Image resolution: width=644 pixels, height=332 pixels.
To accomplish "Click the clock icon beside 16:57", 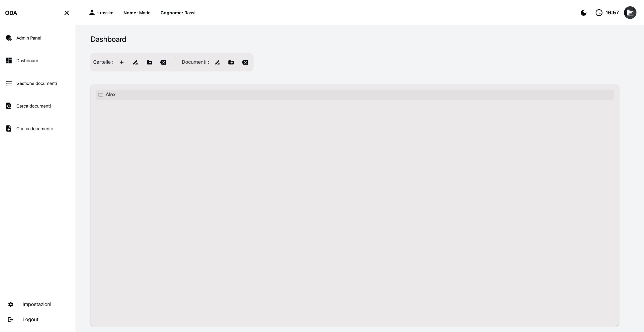I will click(599, 13).
